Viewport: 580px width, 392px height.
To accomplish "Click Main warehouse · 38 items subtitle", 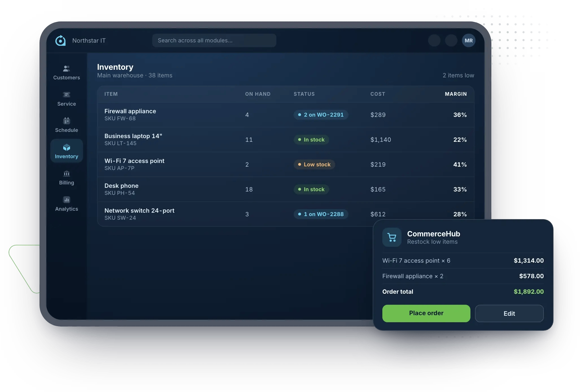I will click(x=135, y=75).
